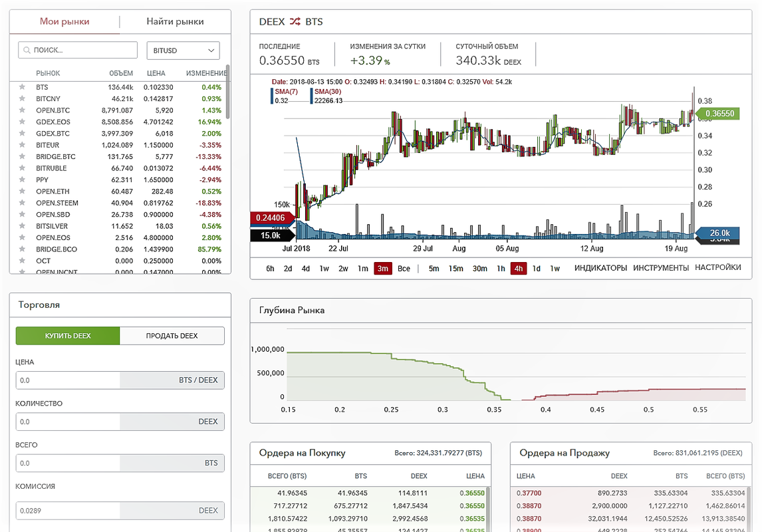Image resolution: width=762 pixels, height=532 pixels.
Task: Open the BITUSD base currency dropdown
Action: [x=184, y=51]
